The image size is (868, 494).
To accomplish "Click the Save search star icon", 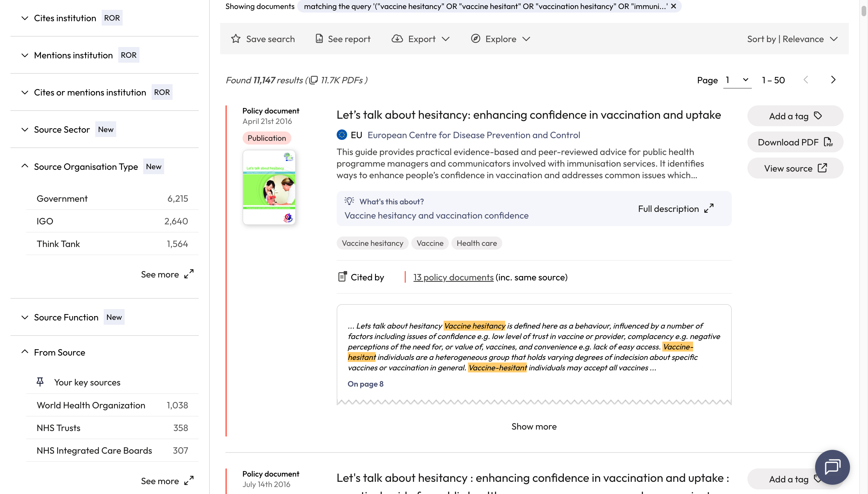I will tap(236, 39).
